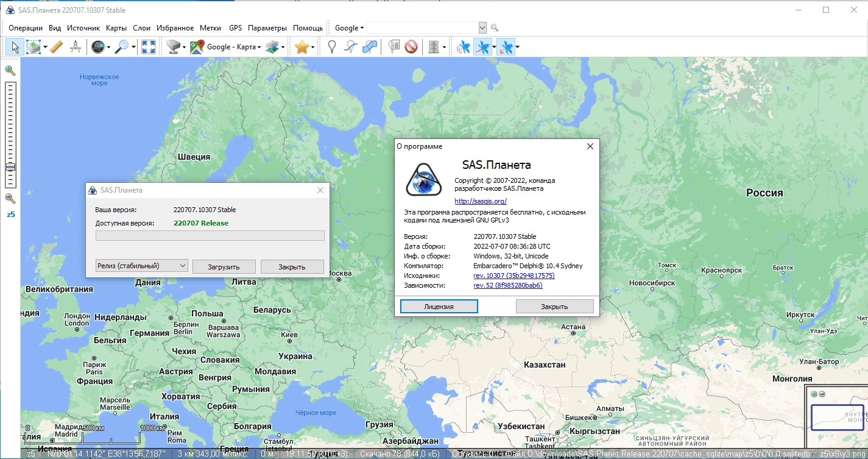Viewport: 868px width, 459px height.
Task: Open the http://sasgis.org/ link
Action: pos(481,201)
